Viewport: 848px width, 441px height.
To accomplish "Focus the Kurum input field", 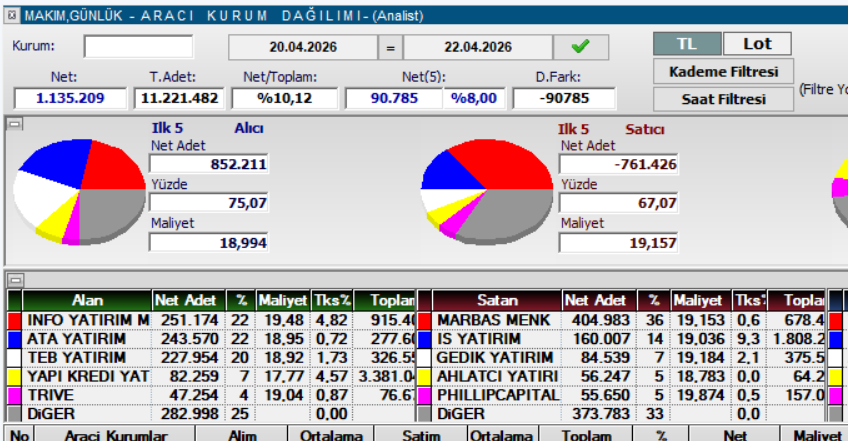I will pos(138,47).
